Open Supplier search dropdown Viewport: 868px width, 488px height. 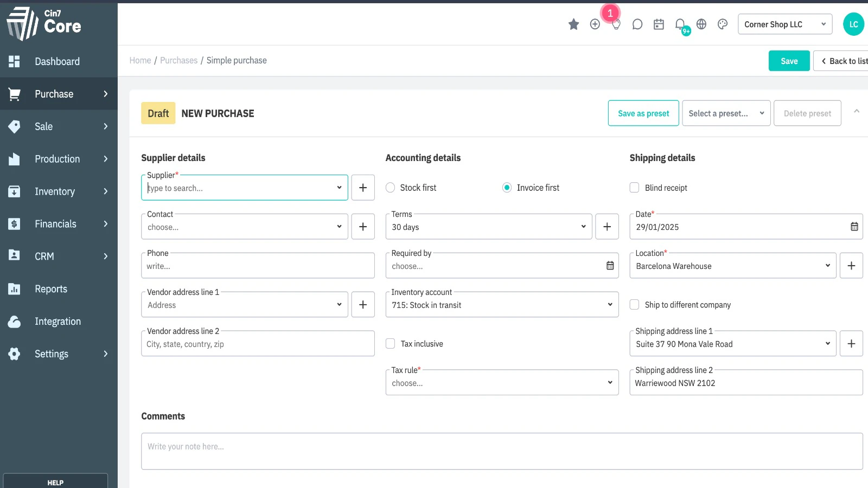pos(245,188)
